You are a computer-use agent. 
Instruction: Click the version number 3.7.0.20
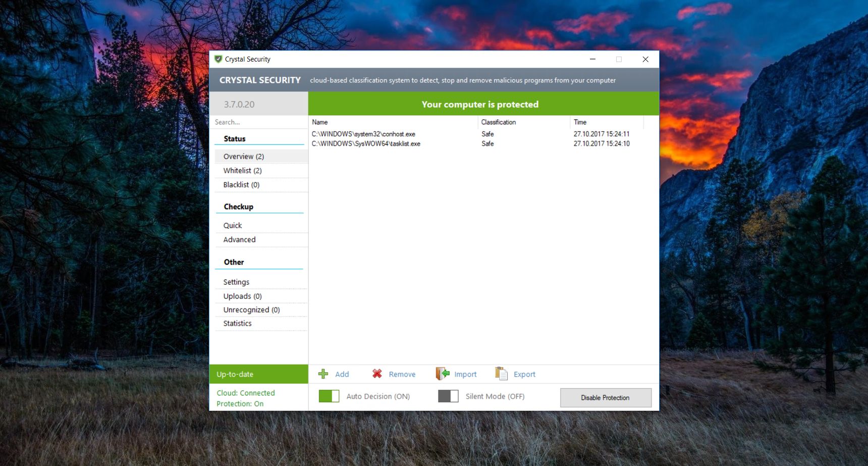click(x=239, y=105)
